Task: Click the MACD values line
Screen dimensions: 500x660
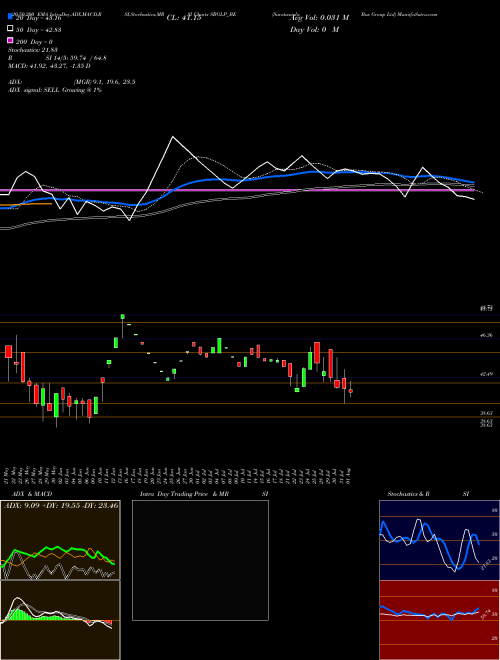Action: pos(49,66)
